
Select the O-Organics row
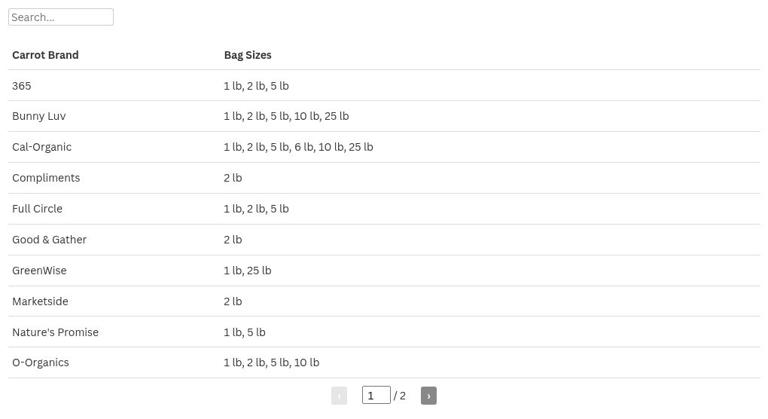tap(384, 363)
